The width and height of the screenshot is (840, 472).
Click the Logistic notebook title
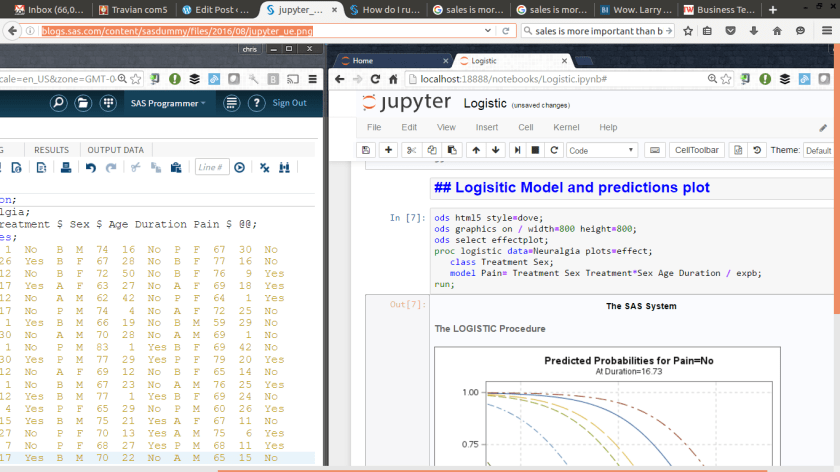(485, 103)
